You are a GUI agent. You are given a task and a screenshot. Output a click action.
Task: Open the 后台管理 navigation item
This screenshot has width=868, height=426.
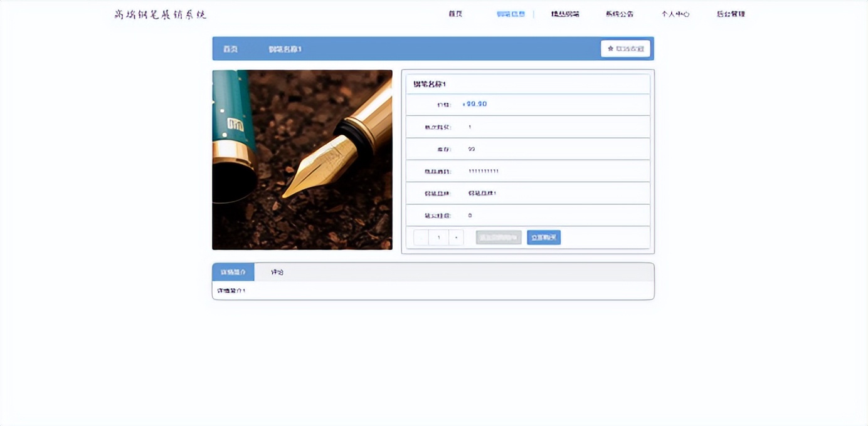pyautogui.click(x=729, y=14)
